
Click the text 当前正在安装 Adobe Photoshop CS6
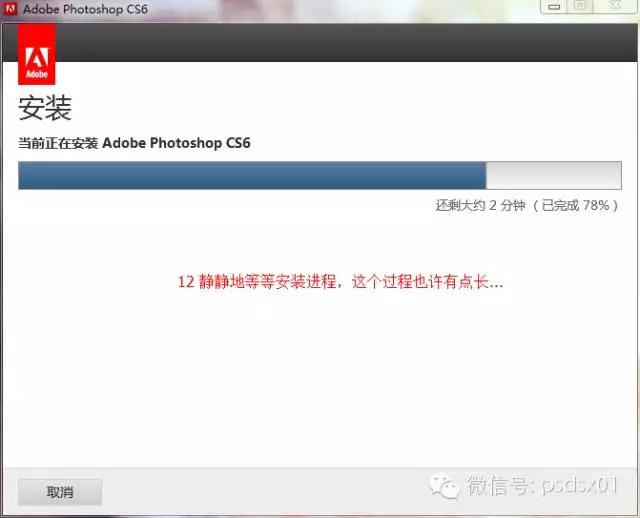coord(134,143)
